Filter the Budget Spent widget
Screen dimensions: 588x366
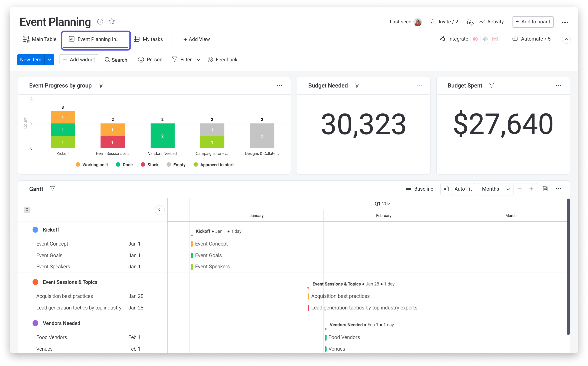(492, 85)
